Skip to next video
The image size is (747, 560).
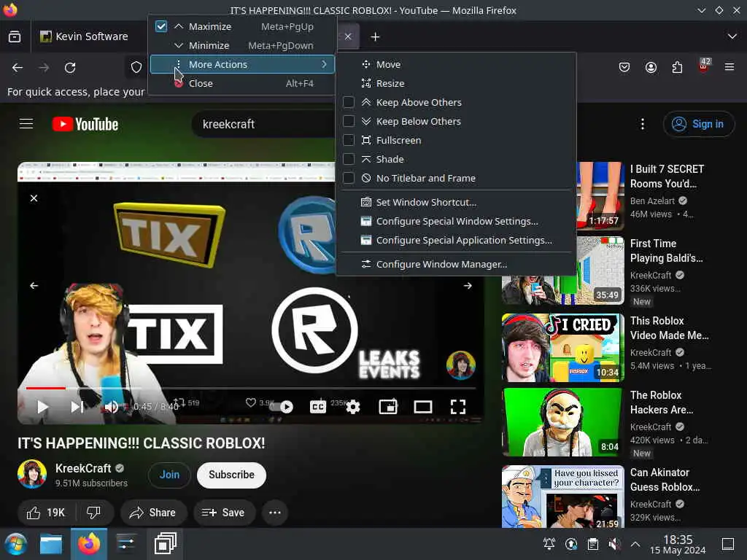77,407
